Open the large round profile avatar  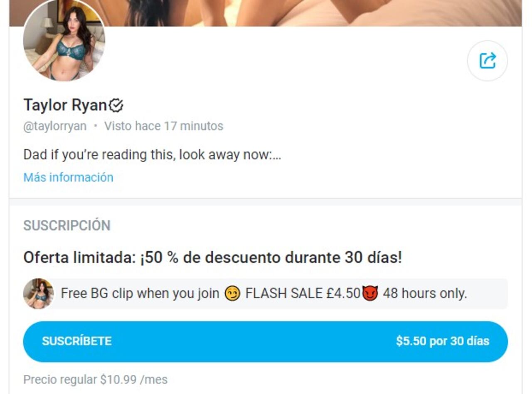64,40
